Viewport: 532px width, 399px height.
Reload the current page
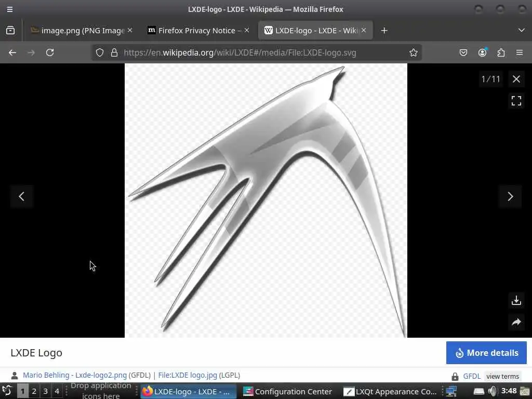point(50,52)
